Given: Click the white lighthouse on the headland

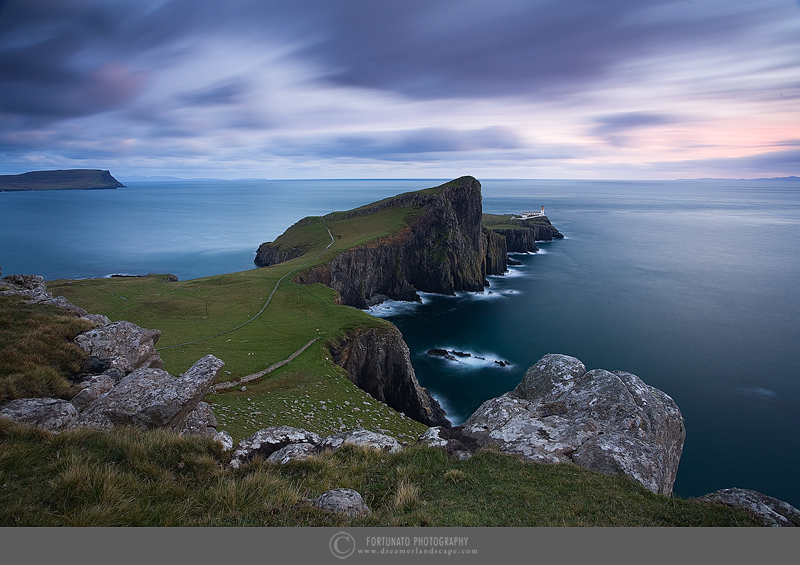Looking at the screenshot, I should pos(533,213).
